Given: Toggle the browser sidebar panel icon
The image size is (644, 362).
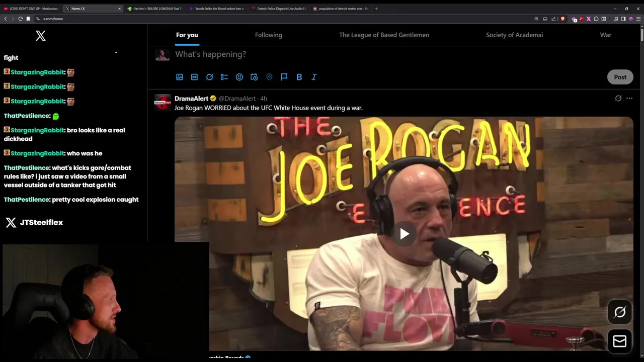Looking at the screenshot, I should point(623,19).
